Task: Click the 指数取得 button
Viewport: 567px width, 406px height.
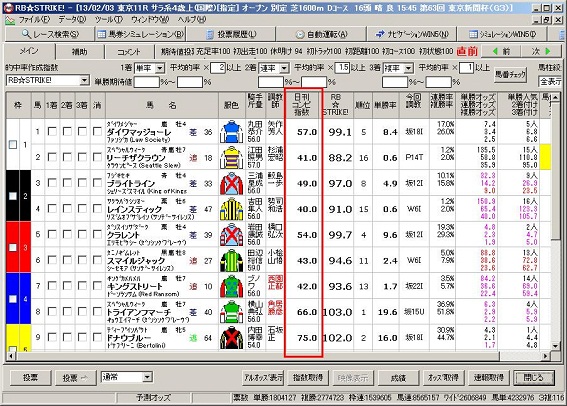Action: click(x=308, y=378)
